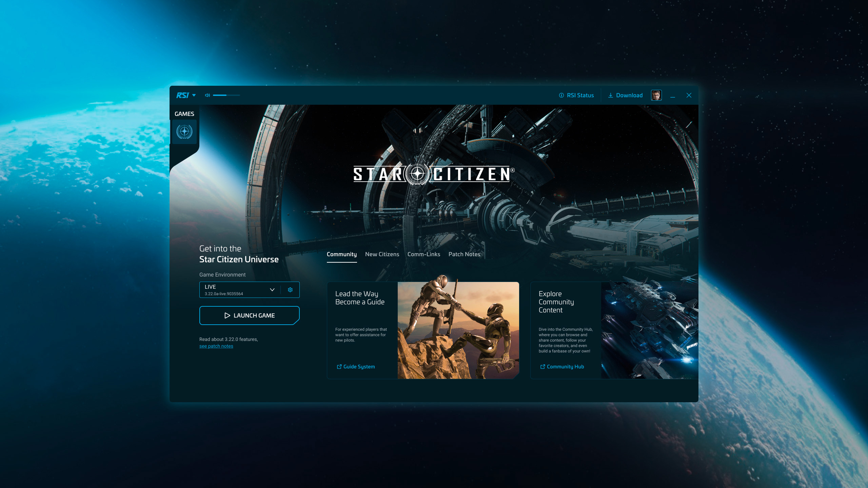Click the 'Explore Community Content' heading

click(556, 302)
